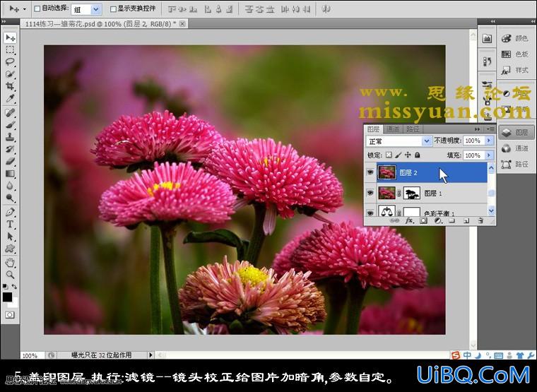
Task: Select the Eraser tool
Action: 10,161
